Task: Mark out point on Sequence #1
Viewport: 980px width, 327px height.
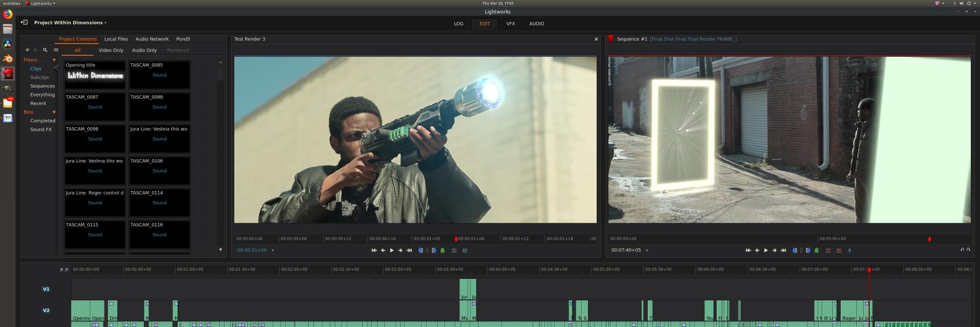Action: (x=808, y=250)
